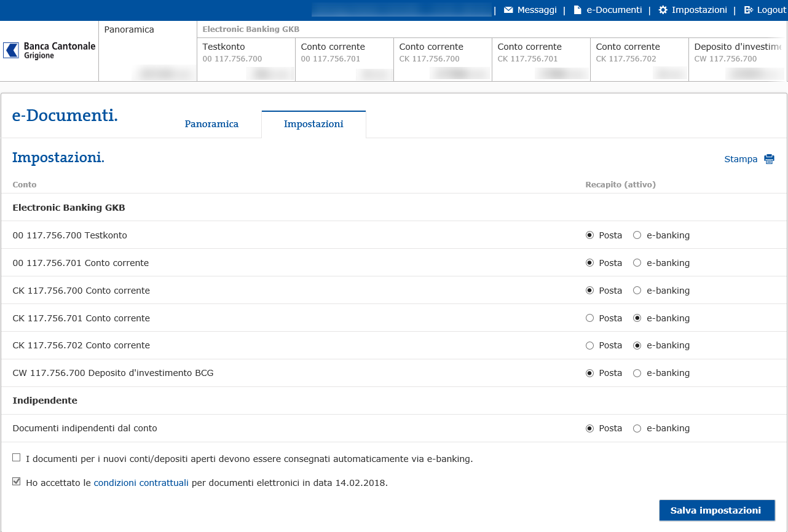Open the Panoramica account overview tab

tap(148, 51)
